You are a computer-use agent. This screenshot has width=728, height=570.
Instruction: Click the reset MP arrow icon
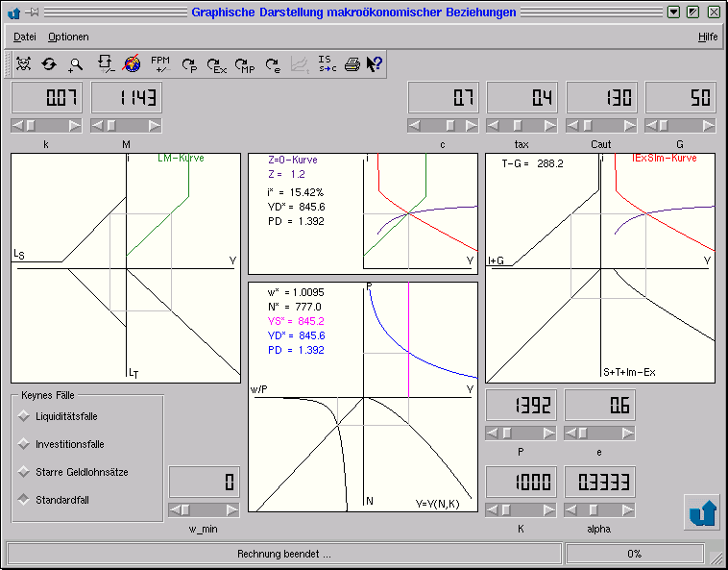[245, 65]
